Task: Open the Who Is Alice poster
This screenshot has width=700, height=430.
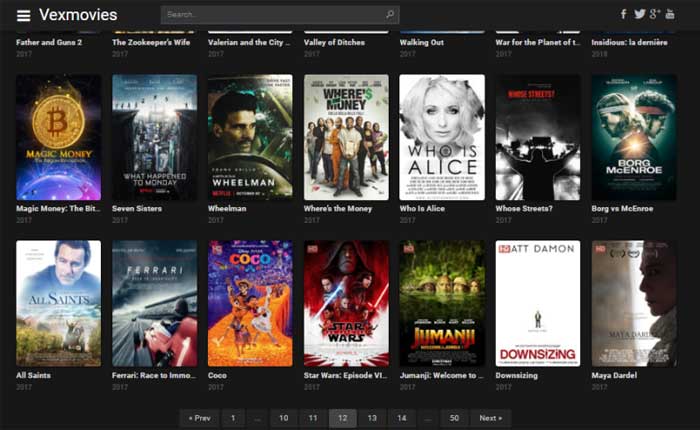Action: [442, 138]
